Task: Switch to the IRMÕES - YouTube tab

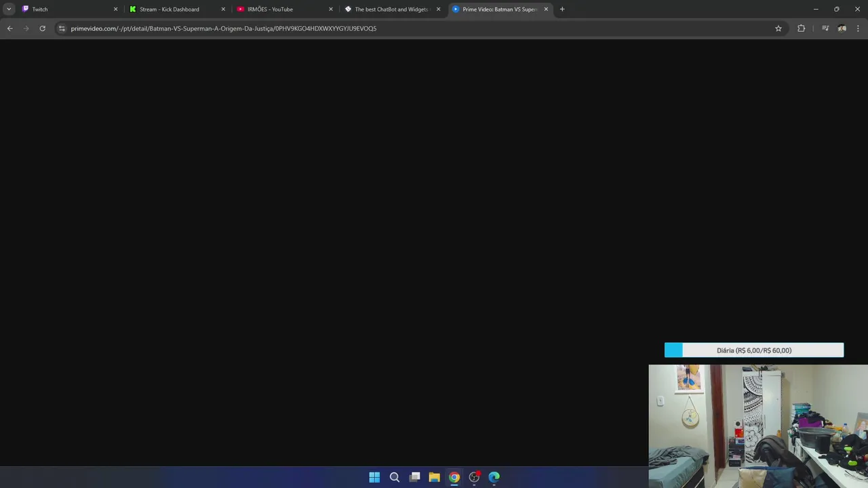Action: coord(283,9)
